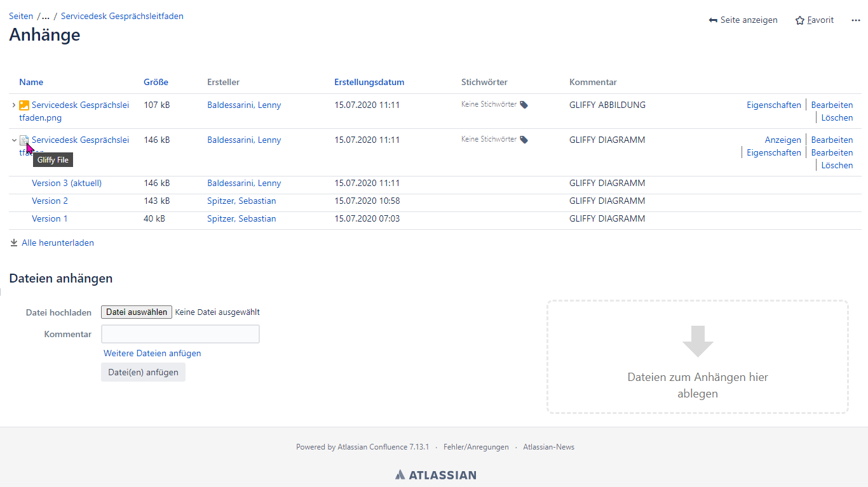Click Anzeigen for the Gliffy diagram

783,140
